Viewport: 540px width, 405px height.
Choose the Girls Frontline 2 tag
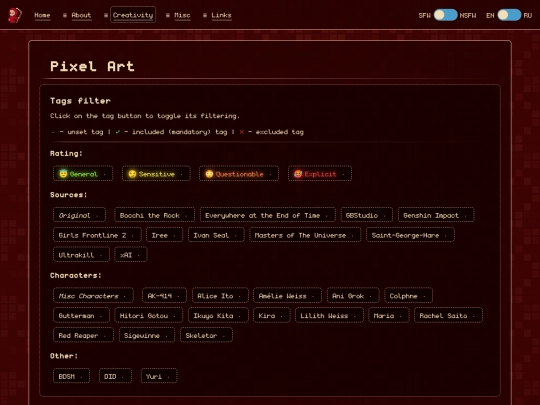(97, 235)
